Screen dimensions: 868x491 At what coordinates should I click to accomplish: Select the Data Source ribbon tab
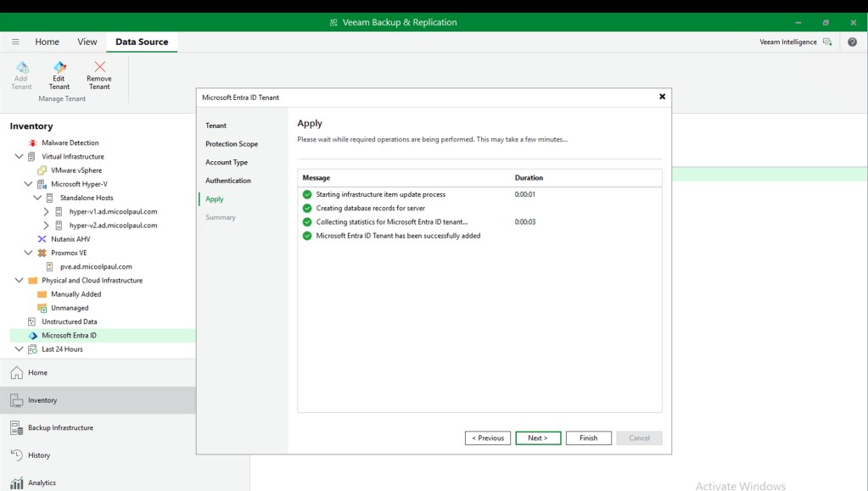pyautogui.click(x=142, y=42)
